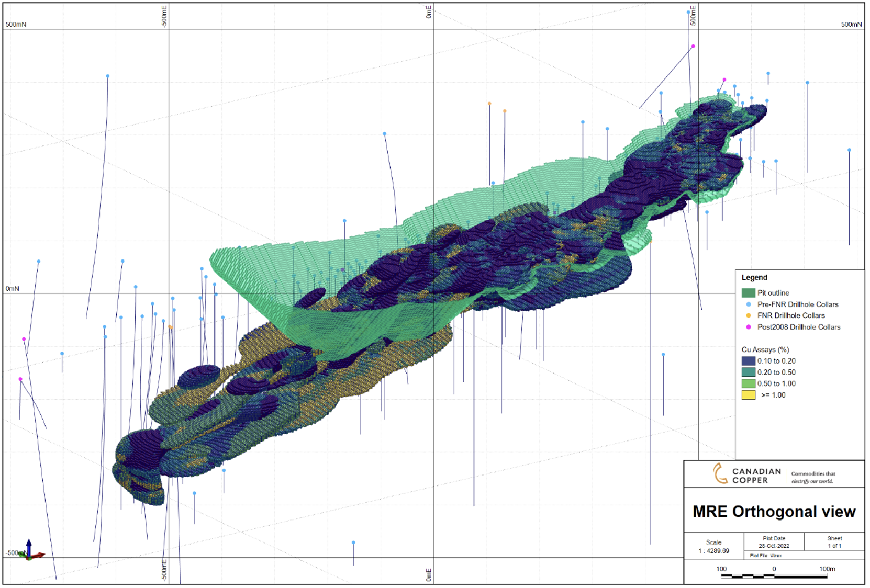Click the MRE Orthogonal view title
This screenshot has height=588, width=870.
click(774, 512)
